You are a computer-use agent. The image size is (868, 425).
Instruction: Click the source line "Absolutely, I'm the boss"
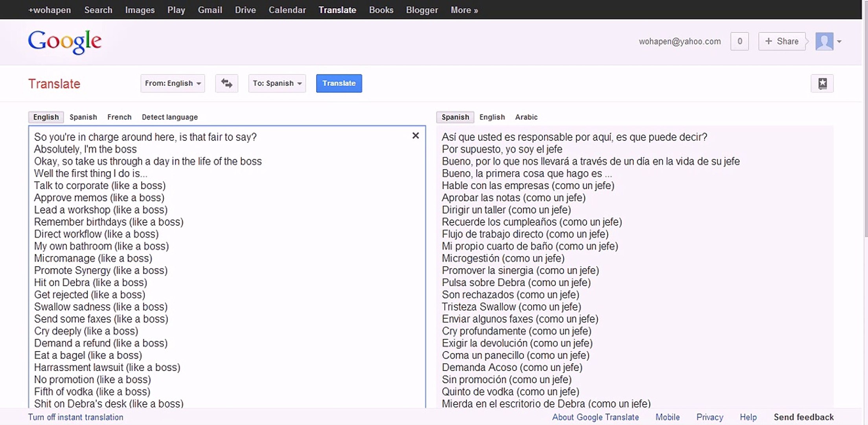[85, 149]
